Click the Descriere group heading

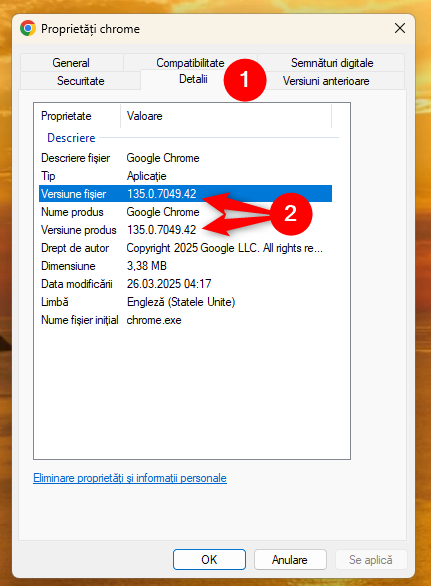71,138
